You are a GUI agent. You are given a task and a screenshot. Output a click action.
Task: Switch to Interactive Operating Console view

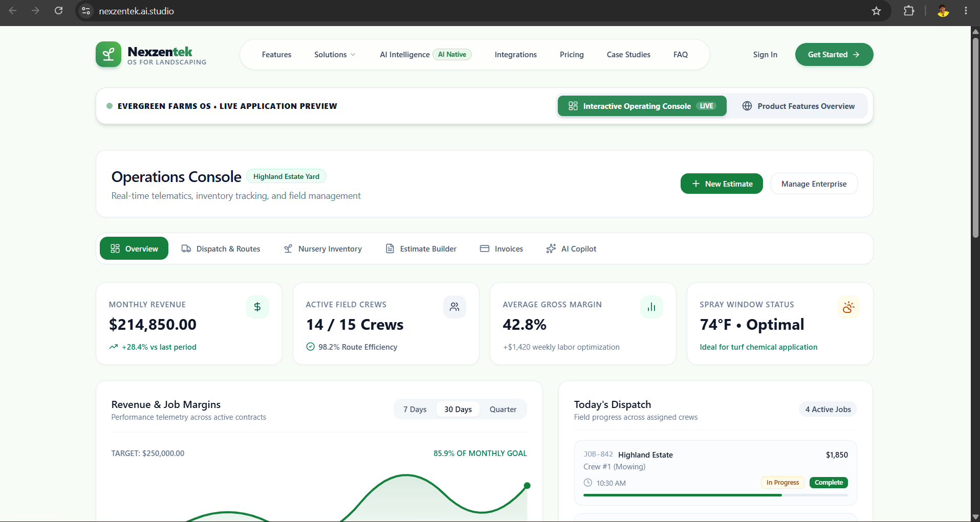[642, 106]
